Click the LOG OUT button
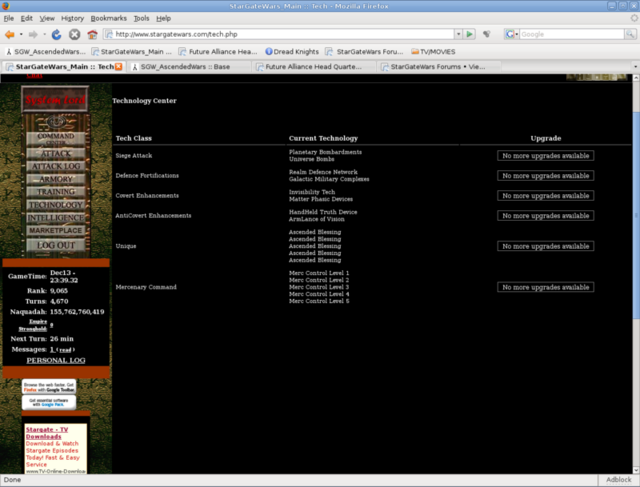The width and height of the screenshot is (640, 487). click(55, 245)
